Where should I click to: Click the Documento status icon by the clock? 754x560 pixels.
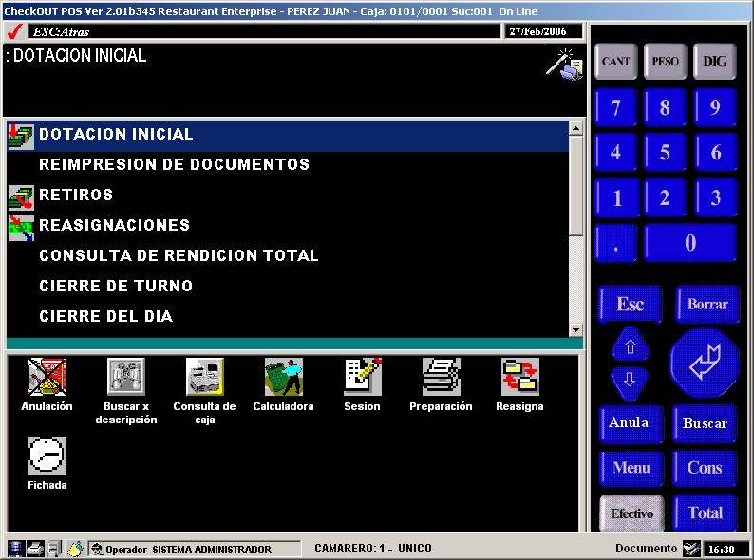tap(691, 549)
